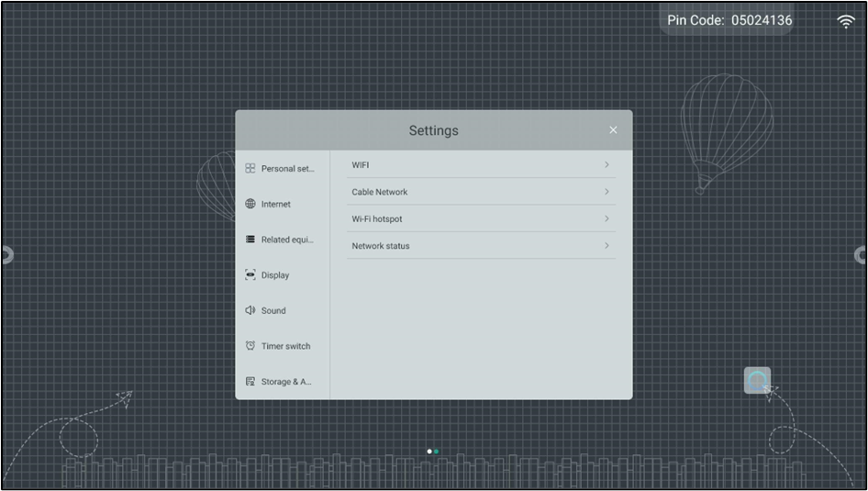868x491 pixels.
Task: Click the Wi-Fi status icon in top corner
Action: point(846,21)
